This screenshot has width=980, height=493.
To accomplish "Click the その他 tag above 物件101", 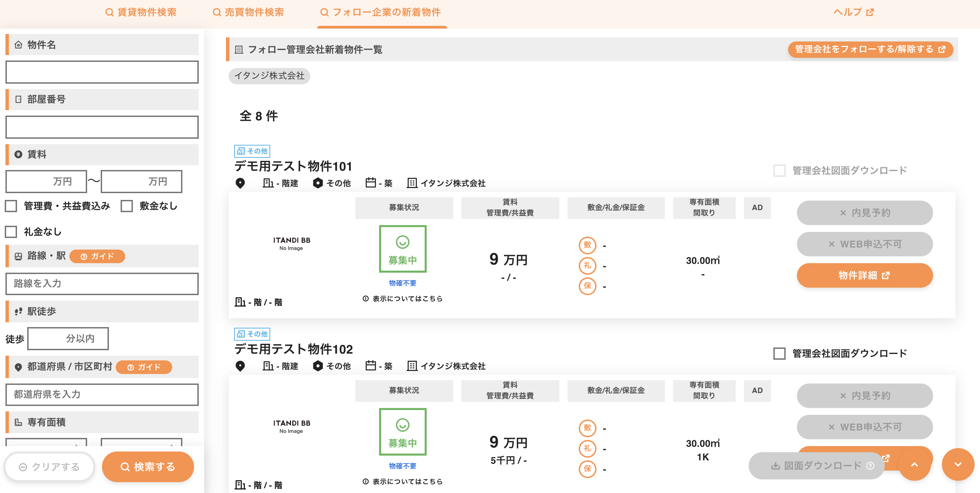I will click(x=252, y=151).
